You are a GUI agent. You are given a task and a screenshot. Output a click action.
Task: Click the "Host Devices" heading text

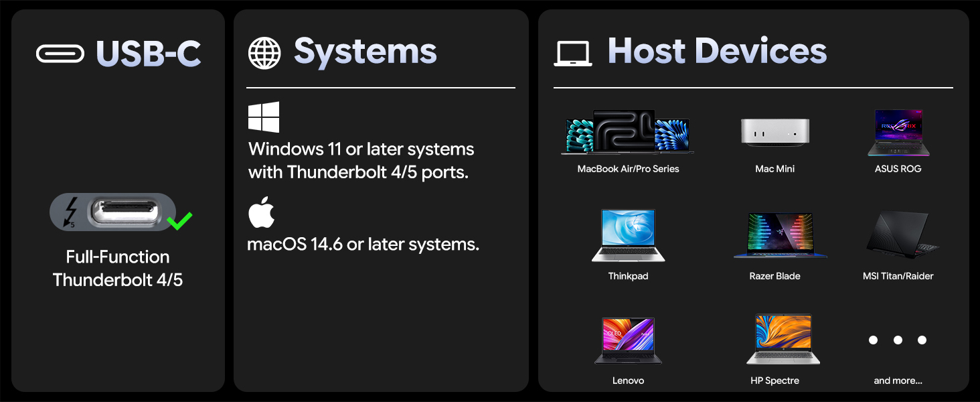pos(717,52)
